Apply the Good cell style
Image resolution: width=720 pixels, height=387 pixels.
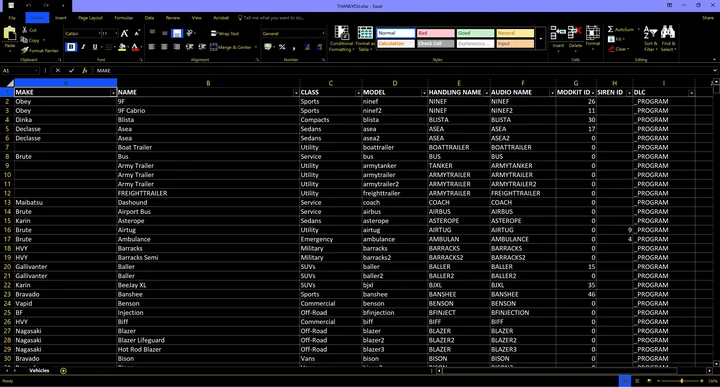(x=475, y=33)
